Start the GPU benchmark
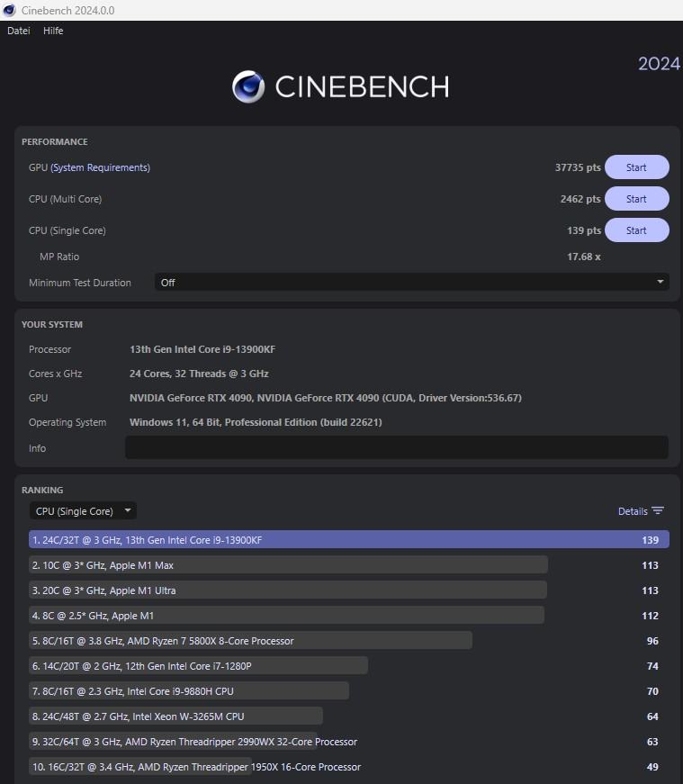Screen dimensions: 683x784 point(636,167)
